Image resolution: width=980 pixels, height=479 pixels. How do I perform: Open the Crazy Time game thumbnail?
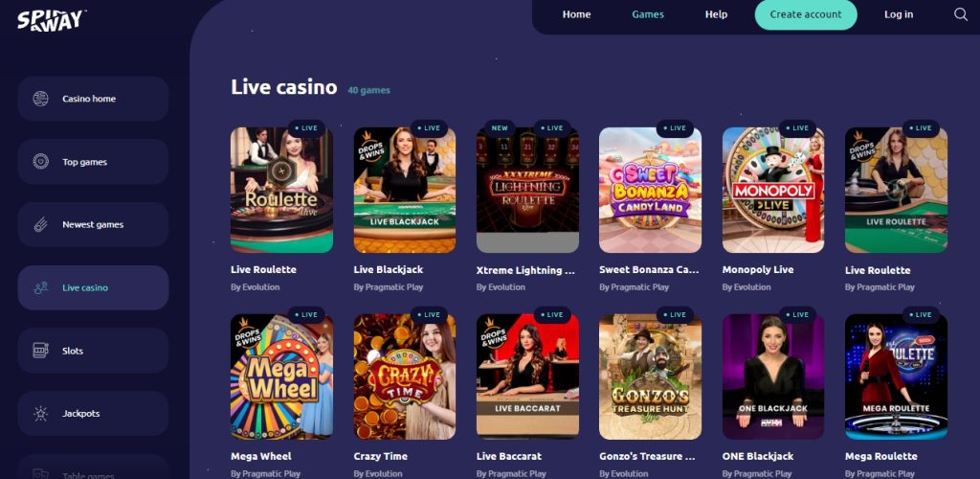point(405,376)
